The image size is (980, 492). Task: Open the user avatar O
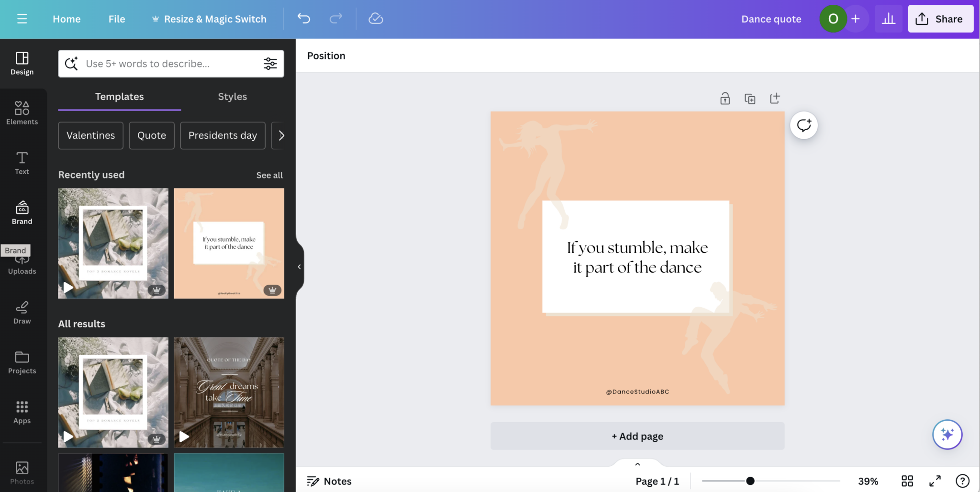pyautogui.click(x=833, y=19)
